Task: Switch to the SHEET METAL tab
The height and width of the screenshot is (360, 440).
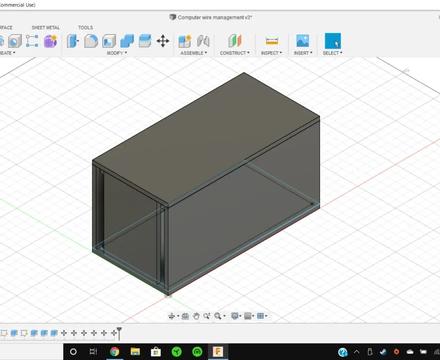Action: click(x=46, y=28)
